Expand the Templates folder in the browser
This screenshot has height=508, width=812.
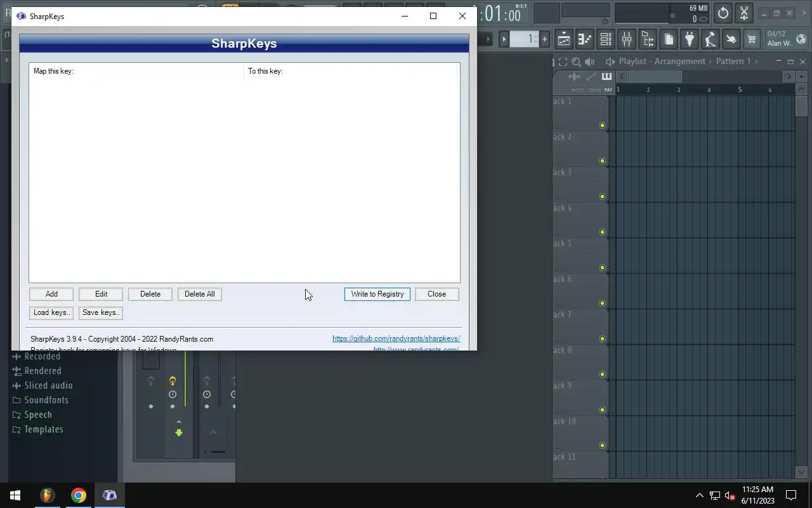pyautogui.click(x=44, y=429)
